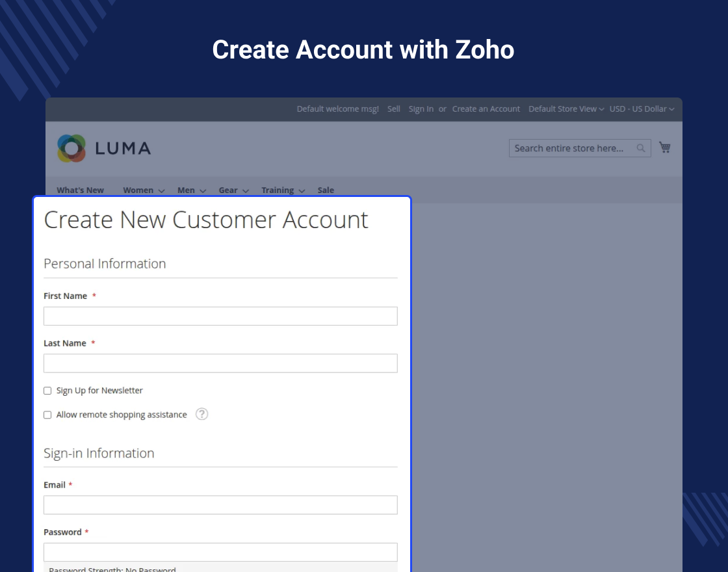Open the Training menu

[283, 190]
